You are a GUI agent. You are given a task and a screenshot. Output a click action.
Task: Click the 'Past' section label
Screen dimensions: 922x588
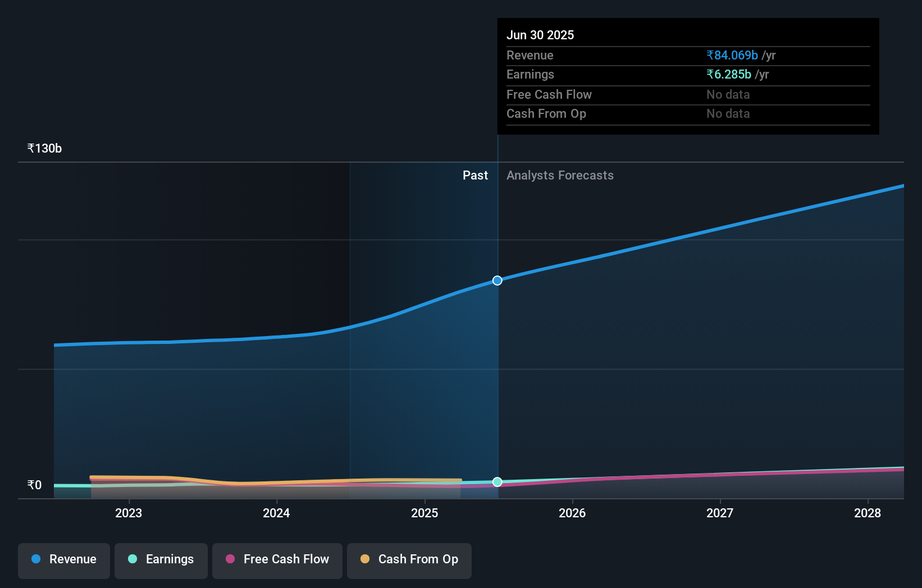click(475, 176)
